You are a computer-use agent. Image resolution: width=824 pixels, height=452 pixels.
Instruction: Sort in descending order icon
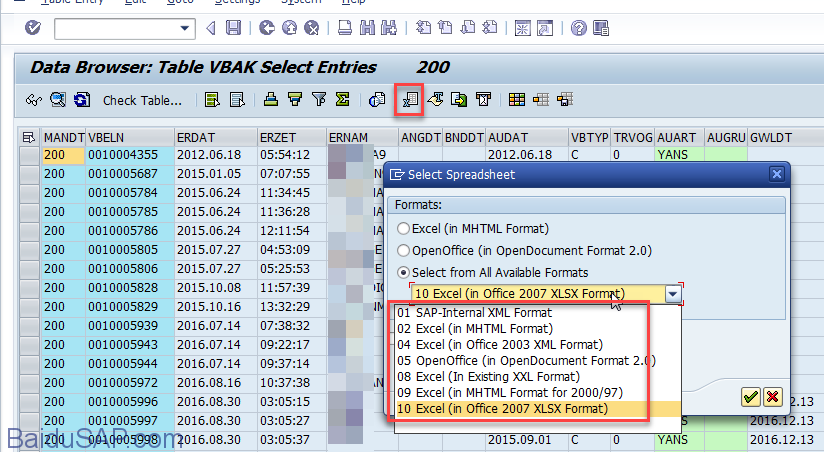(295, 99)
